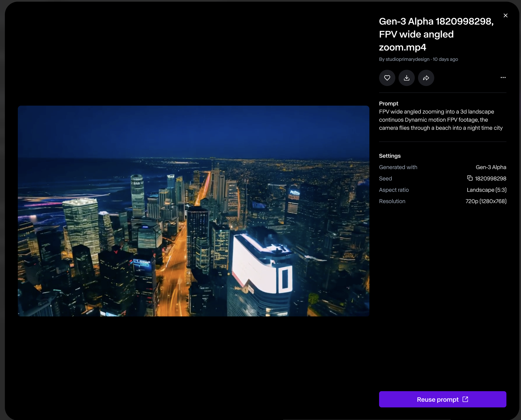Click the Gen-3 Alpha generated-with value
This screenshot has width=521, height=420.
(491, 167)
